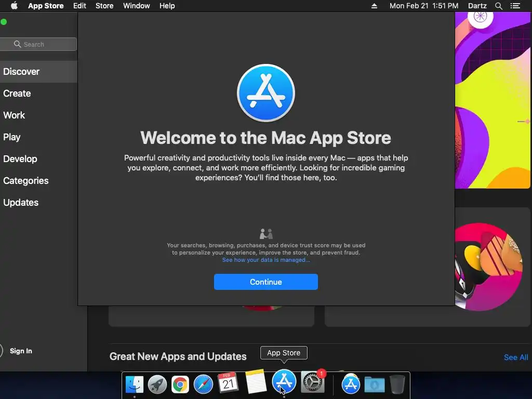Select Work in the sidebar
The image size is (532, 399).
click(38, 115)
